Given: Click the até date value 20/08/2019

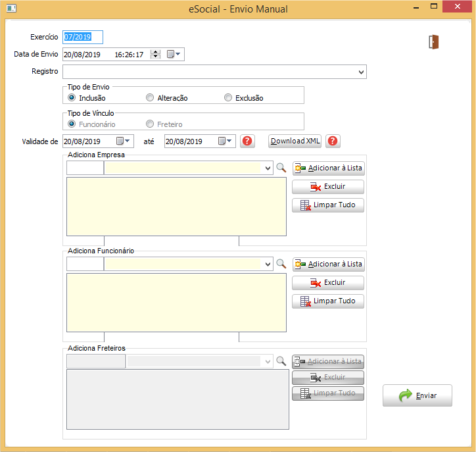Looking at the screenshot, I should [184, 141].
